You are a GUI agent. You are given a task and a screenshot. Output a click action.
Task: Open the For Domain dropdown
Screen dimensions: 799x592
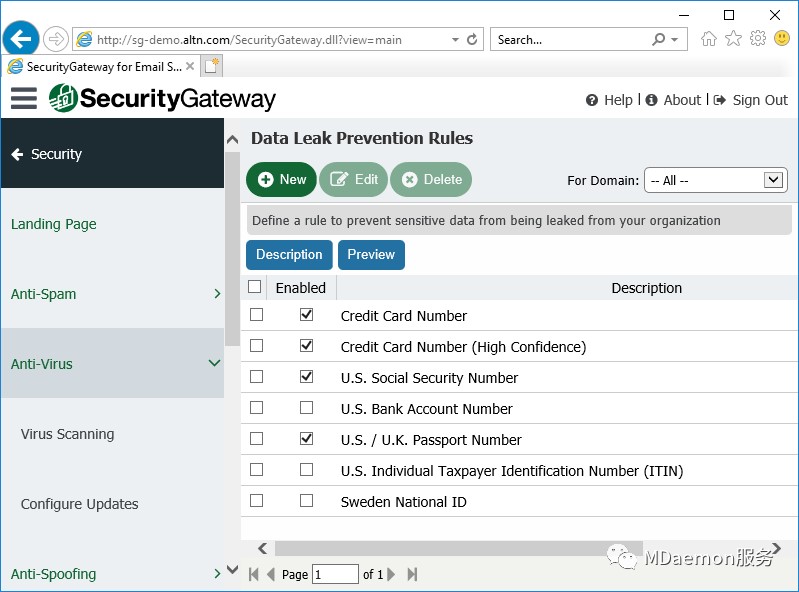pyautogui.click(x=715, y=180)
